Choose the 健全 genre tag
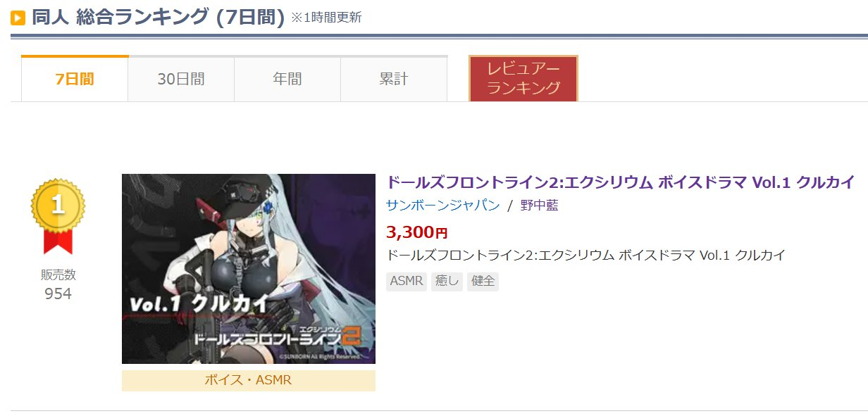868x416 pixels. [x=483, y=282]
